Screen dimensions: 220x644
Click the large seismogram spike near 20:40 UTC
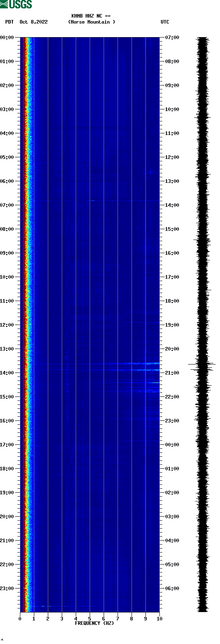tap(202, 364)
